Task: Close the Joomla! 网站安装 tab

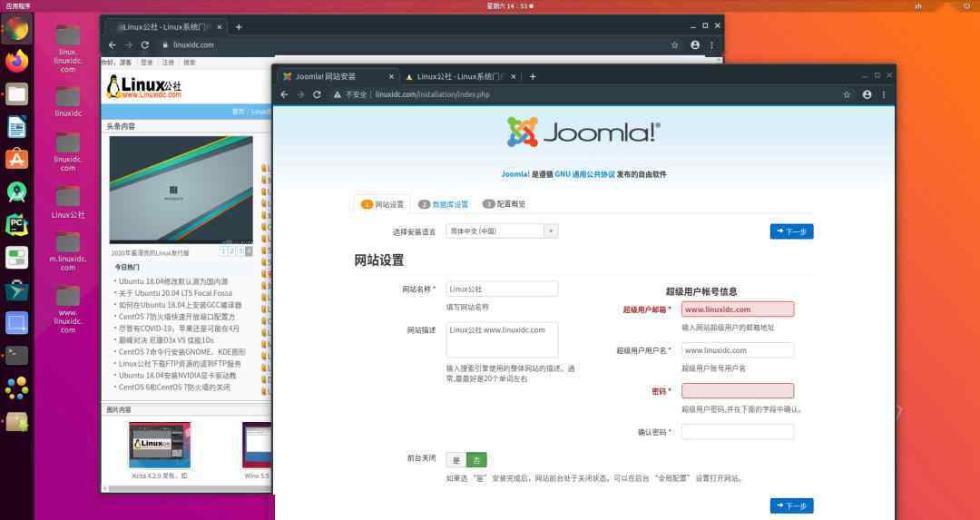Action: pyautogui.click(x=391, y=76)
